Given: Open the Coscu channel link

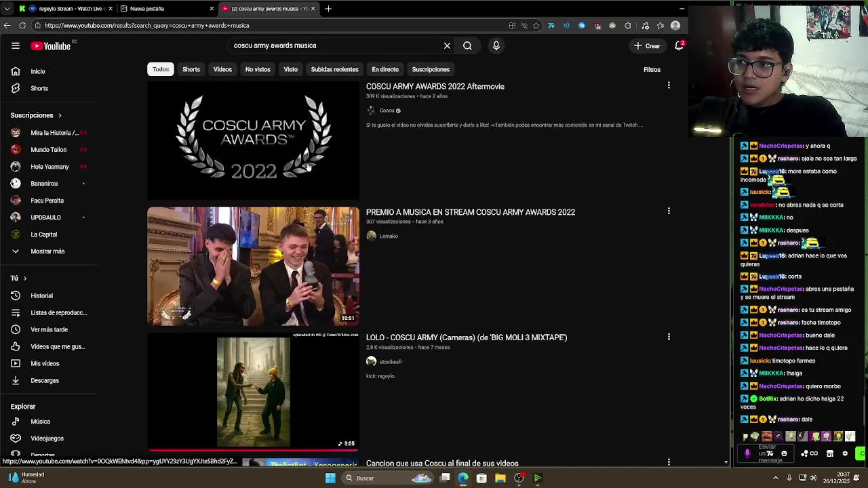Looking at the screenshot, I should tap(387, 110).
